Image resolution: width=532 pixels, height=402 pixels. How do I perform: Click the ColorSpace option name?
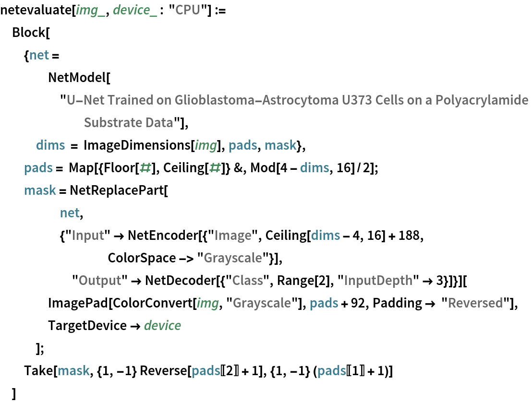(x=134, y=258)
